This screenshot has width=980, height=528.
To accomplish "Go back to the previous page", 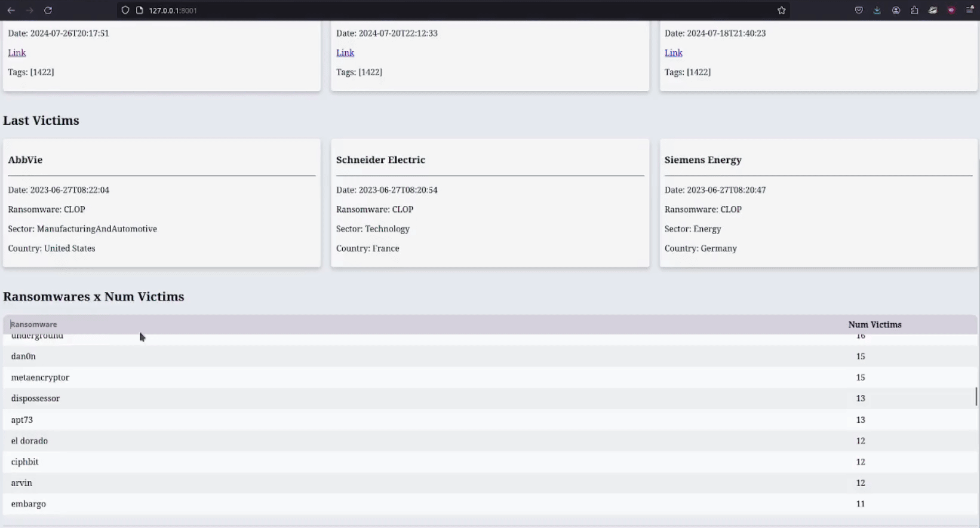I will pyautogui.click(x=11, y=10).
